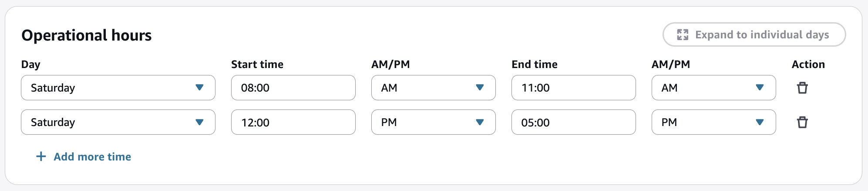868x191 pixels.
Task: Click the start AM dropdown arrow, first row
Action: coord(480,88)
